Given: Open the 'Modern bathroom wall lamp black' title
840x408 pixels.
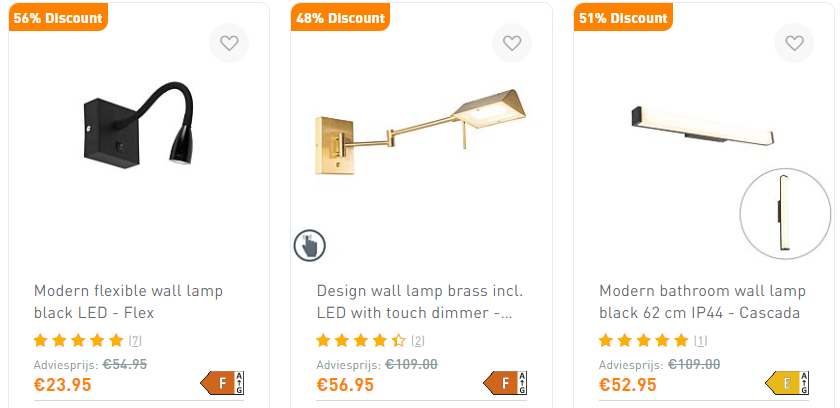Looking at the screenshot, I should [702, 302].
